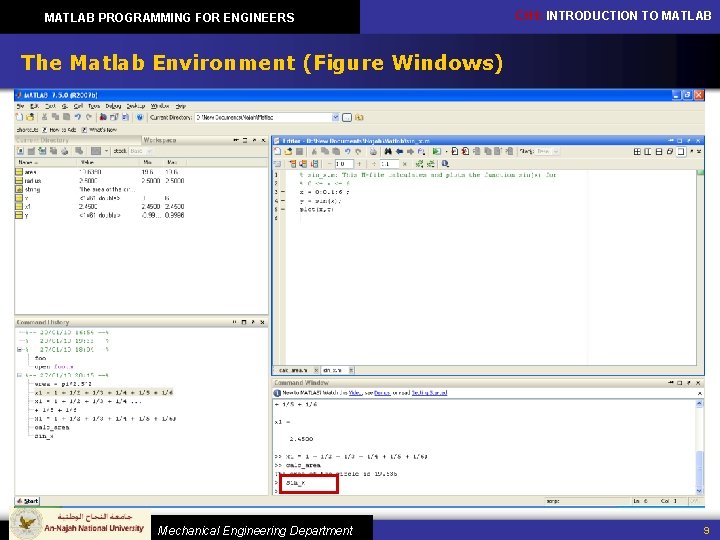
Task: Click the How to Add shortcut
Action: pyautogui.click(x=59, y=130)
